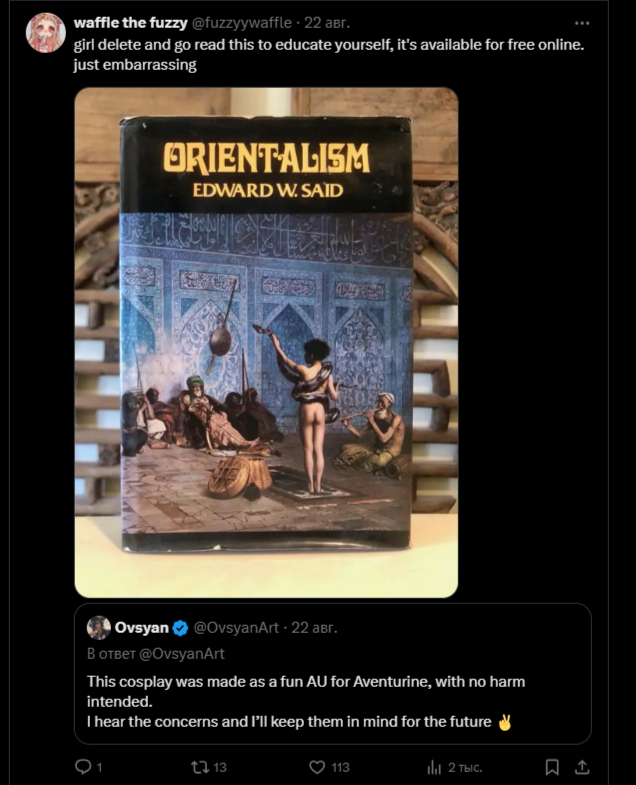Open the waffle the fuzzy display name

click(x=130, y=23)
